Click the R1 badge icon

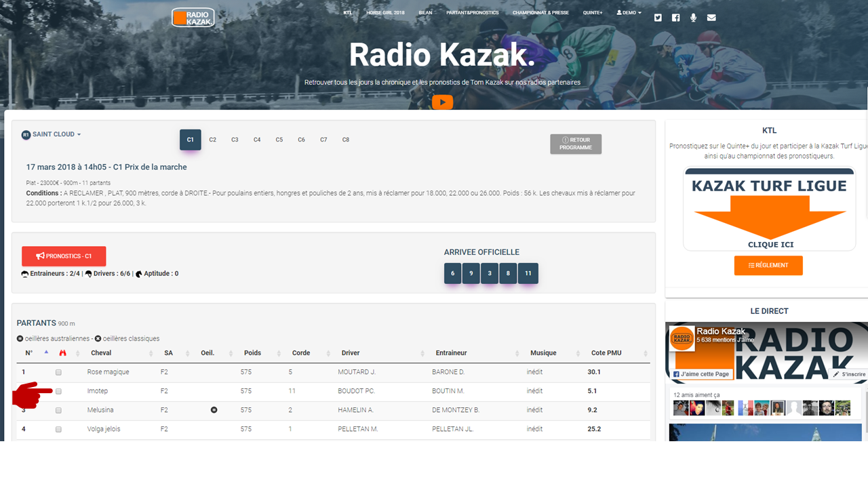(x=26, y=135)
